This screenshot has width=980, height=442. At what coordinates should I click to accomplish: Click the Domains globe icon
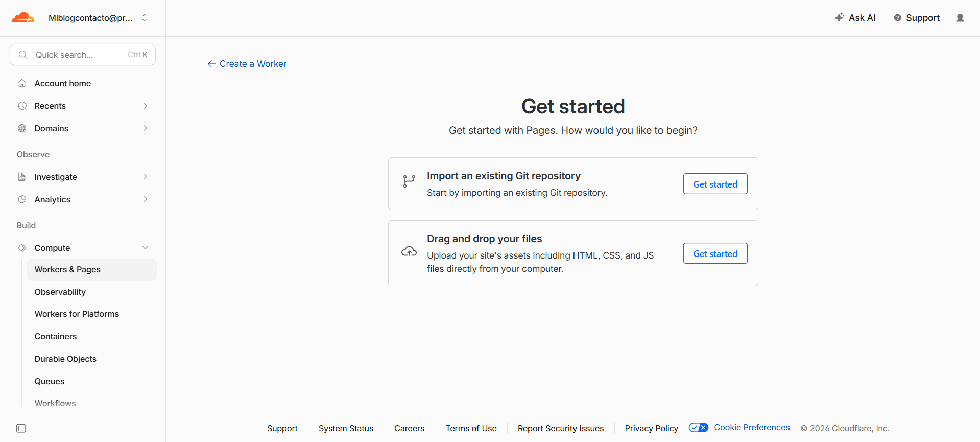point(22,128)
